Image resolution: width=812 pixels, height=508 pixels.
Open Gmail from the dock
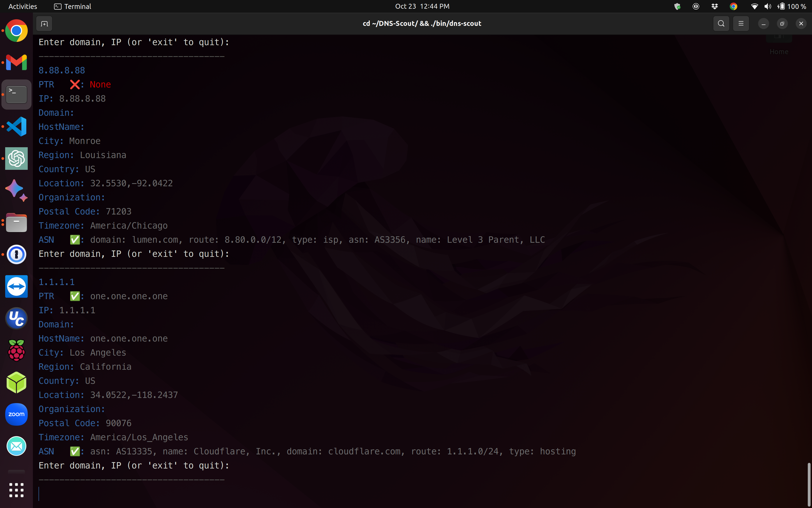16,63
